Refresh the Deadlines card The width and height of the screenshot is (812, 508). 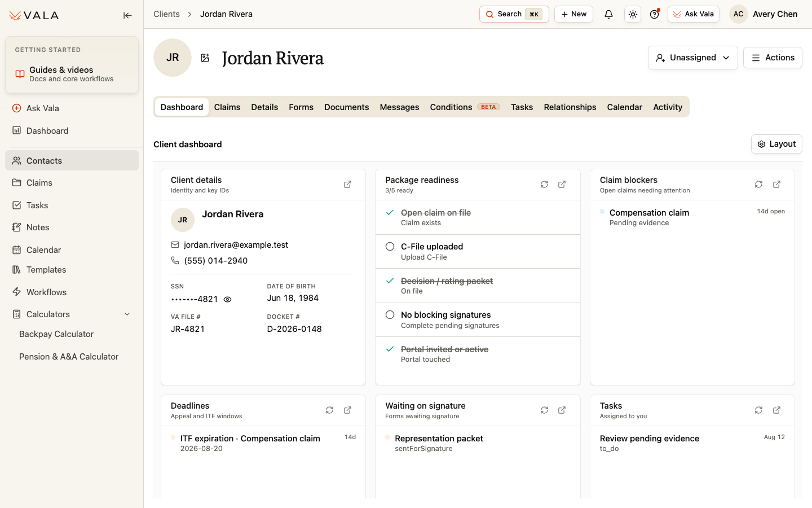point(329,410)
